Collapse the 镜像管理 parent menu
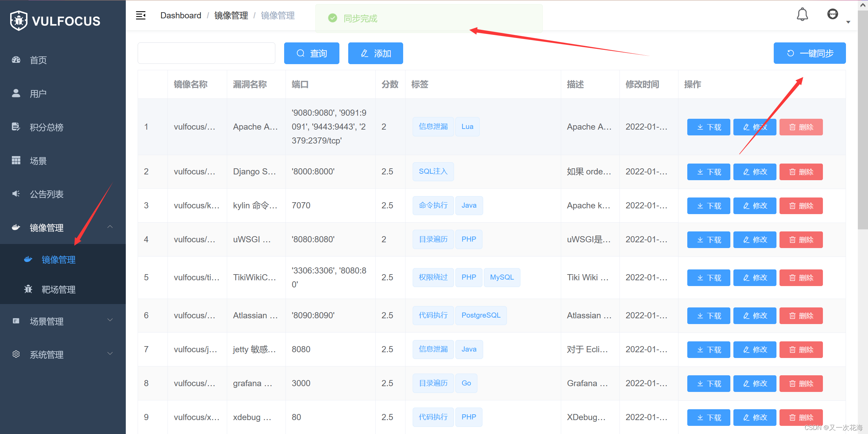The image size is (868, 434). tap(63, 228)
